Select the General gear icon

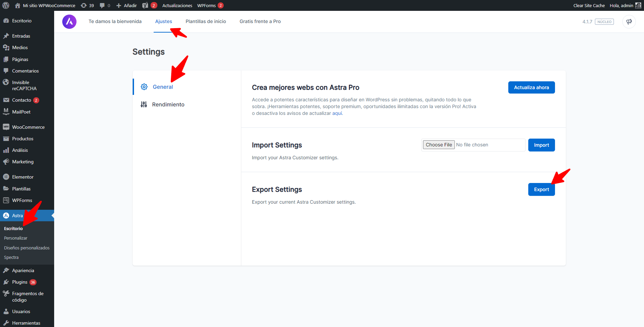(x=144, y=87)
